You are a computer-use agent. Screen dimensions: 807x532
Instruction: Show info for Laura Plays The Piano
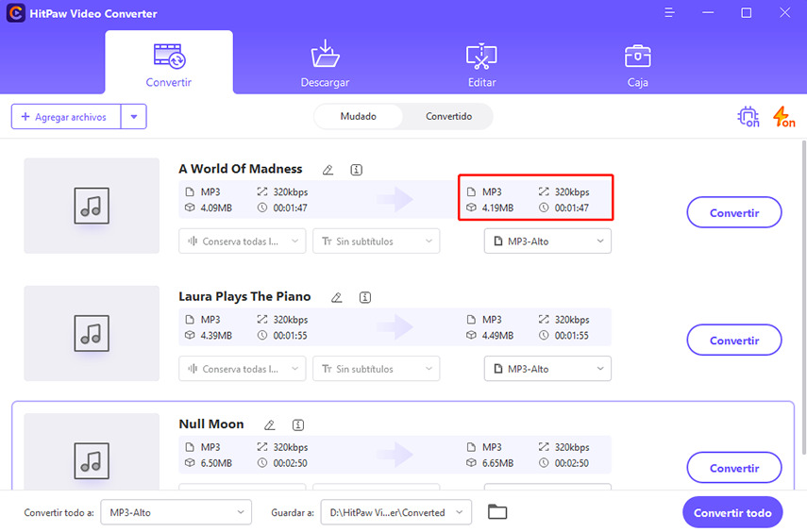pyautogui.click(x=365, y=297)
